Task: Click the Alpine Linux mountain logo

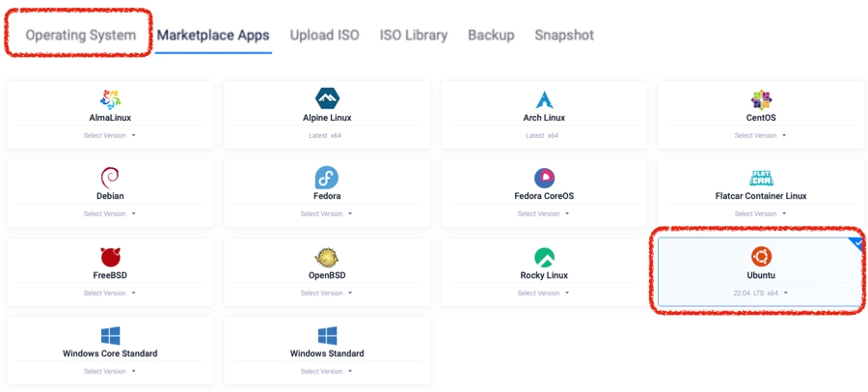Action: click(327, 98)
